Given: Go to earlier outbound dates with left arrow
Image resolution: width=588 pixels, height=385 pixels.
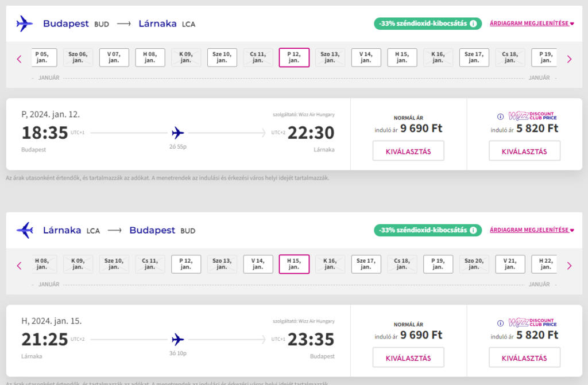Looking at the screenshot, I should [x=19, y=59].
